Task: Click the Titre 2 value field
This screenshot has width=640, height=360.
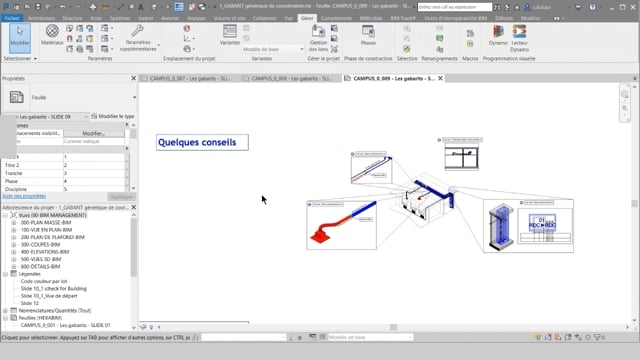Action: tap(94, 165)
